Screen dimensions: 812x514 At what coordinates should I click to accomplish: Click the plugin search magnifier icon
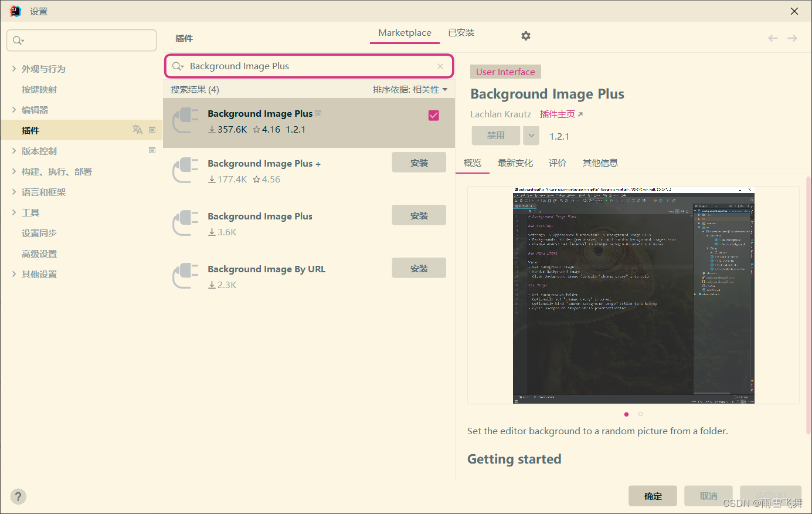coord(178,66)
